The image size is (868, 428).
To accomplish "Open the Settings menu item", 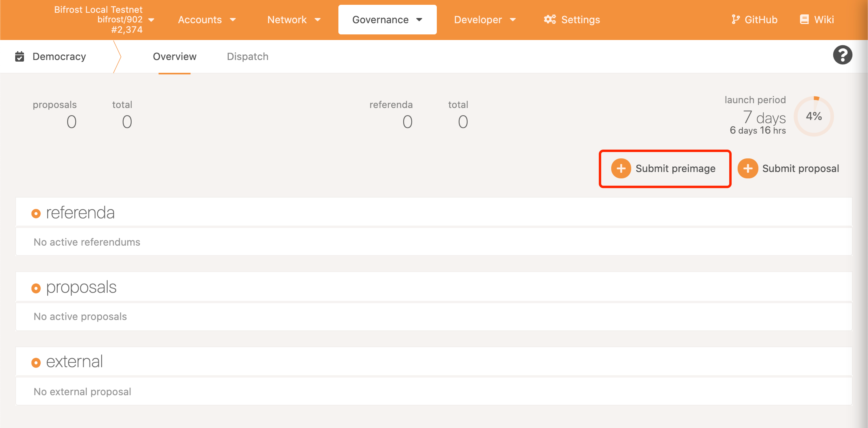I will pyautogui.click(x=572, y=20).
